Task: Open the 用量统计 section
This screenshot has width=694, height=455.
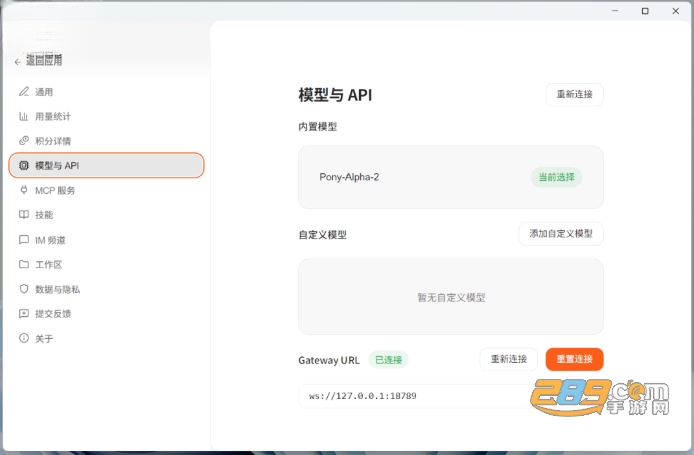Action: pyautogui.click(x=106, y=116)
